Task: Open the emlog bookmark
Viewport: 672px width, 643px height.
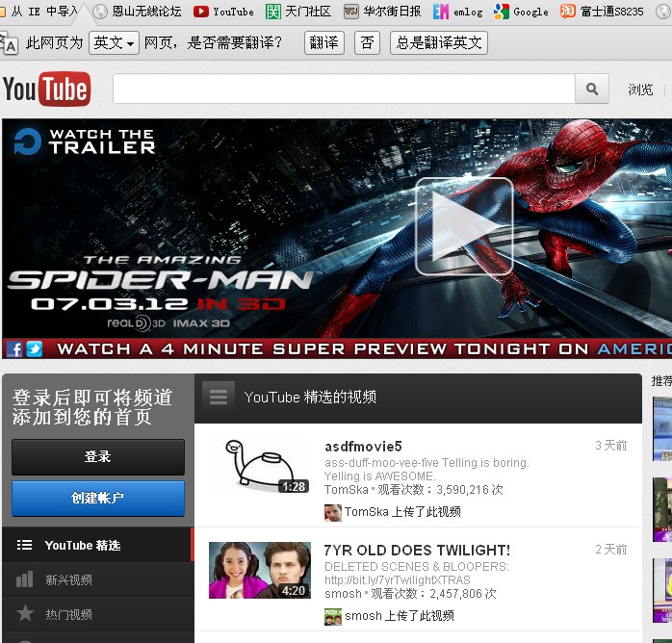Action: click(457, 12)
